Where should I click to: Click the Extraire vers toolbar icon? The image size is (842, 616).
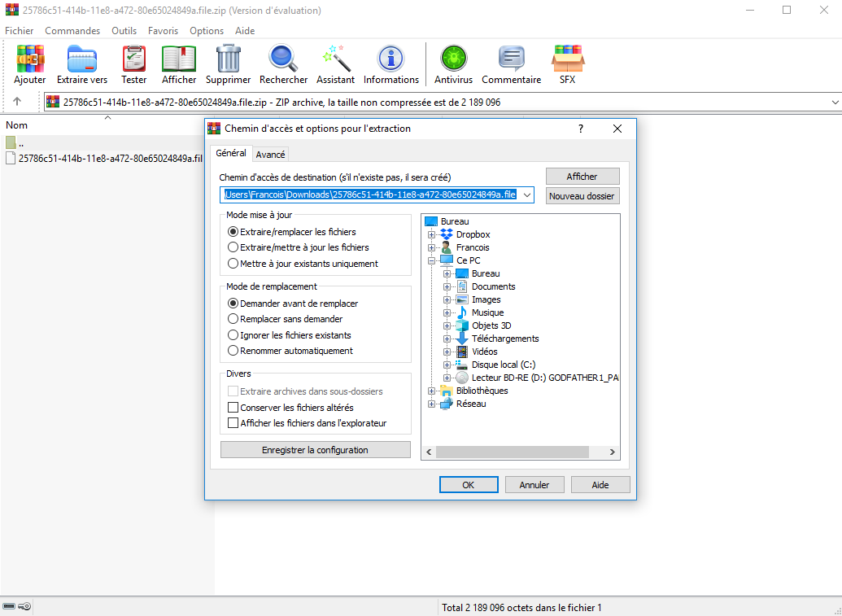pyautogui.click(x=81, y=59)
